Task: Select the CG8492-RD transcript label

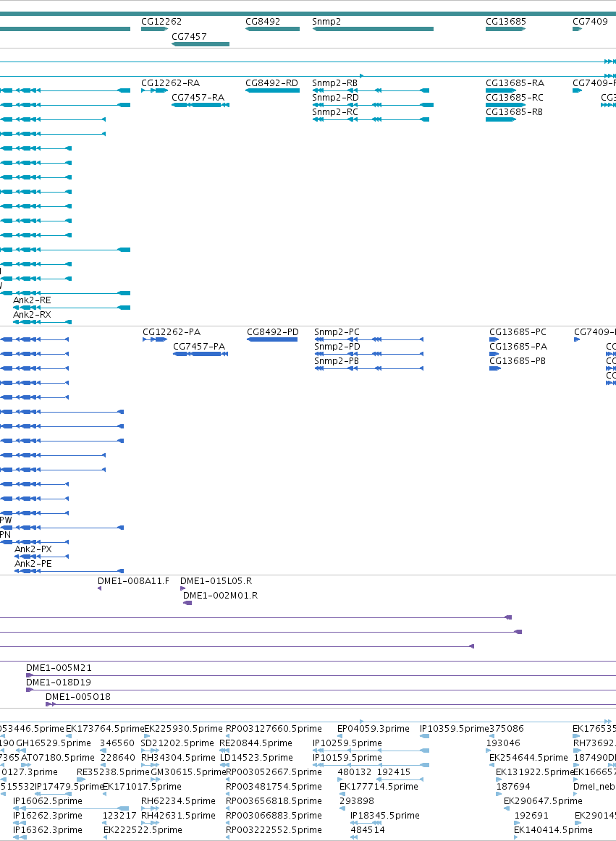Action: 271,83
